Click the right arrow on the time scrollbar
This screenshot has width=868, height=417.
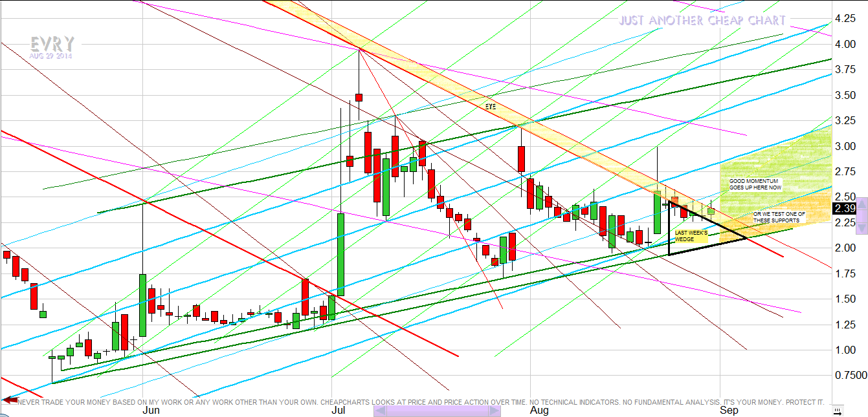pos(495,411)
